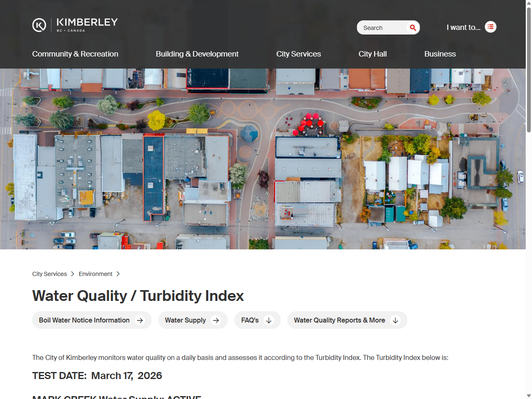Click scrollbar up arrow
Screen dimensions: 532x399
tap(529, 3)
